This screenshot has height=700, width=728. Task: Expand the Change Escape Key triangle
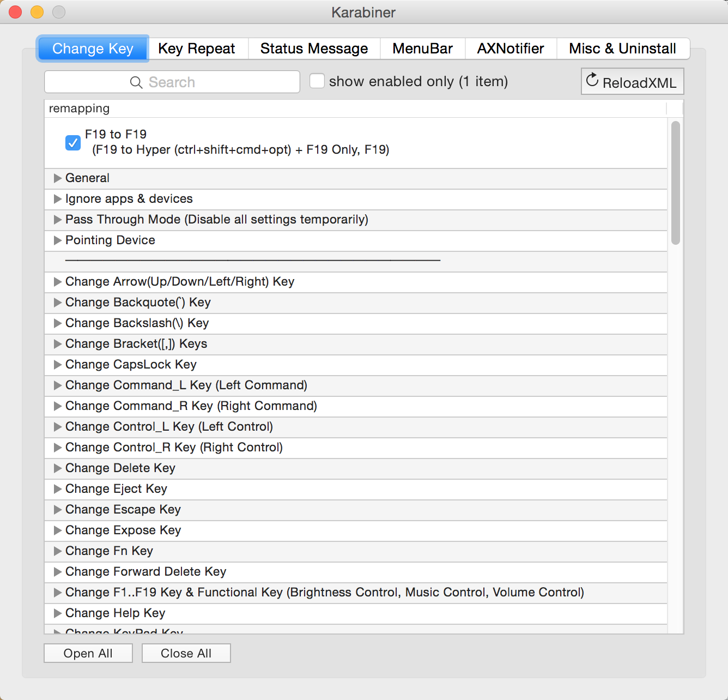click(57, 510)
